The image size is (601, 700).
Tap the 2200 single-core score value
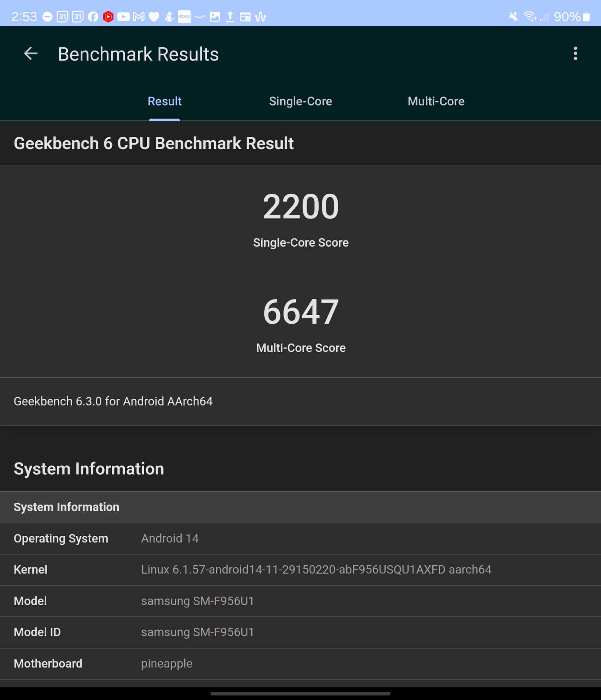300,206
